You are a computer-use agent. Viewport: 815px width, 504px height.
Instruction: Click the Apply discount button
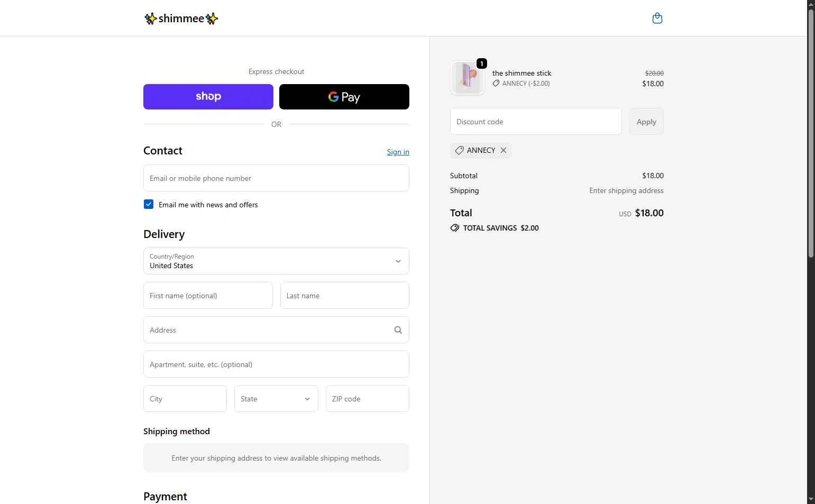click(646, 122)
